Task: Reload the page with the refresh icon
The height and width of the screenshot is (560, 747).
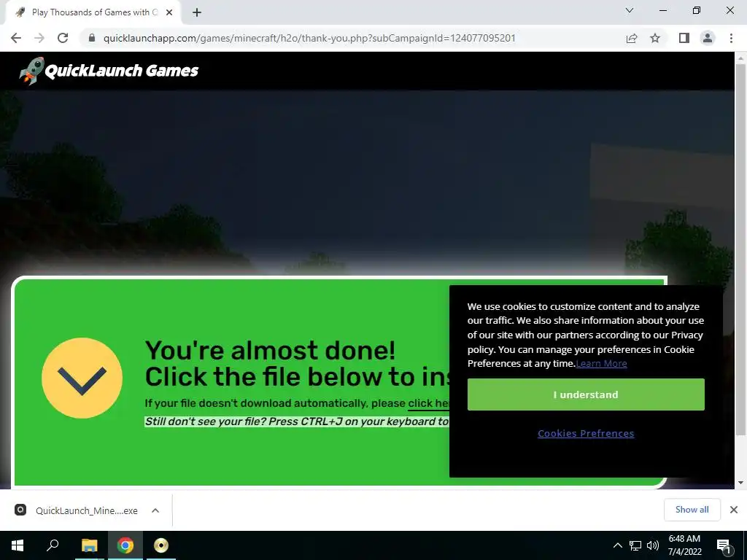Action: 63,38
